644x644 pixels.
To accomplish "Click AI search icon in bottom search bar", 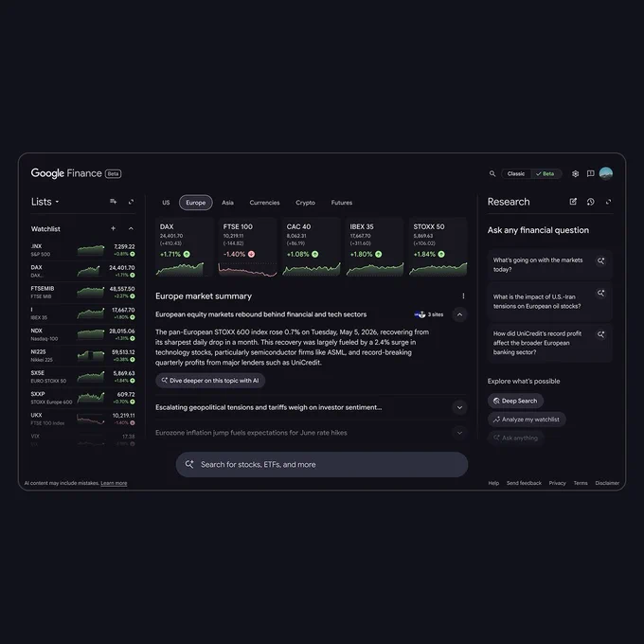I will click(189, 464).
